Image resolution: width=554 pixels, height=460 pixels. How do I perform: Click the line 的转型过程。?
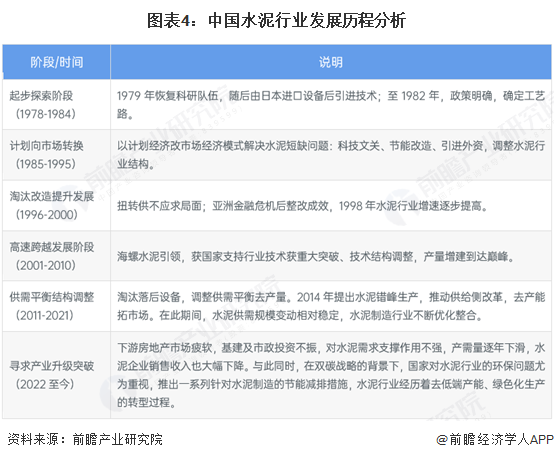pos(147,402)
